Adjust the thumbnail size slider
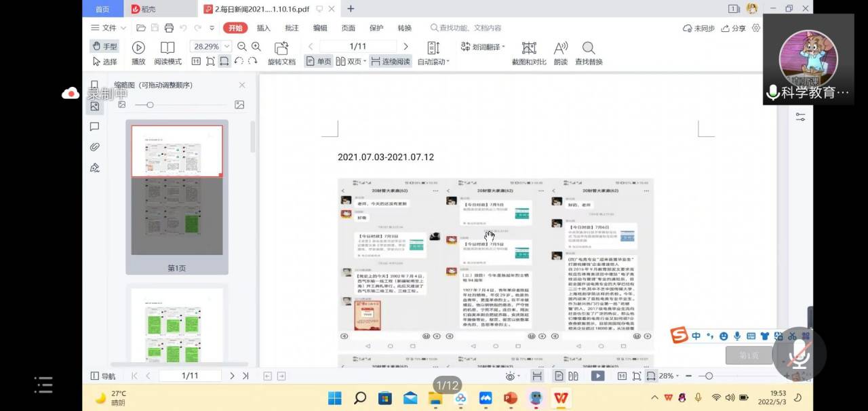Viewport: 868px width, 411px height. pyautogui.click(x=150, y=105)
